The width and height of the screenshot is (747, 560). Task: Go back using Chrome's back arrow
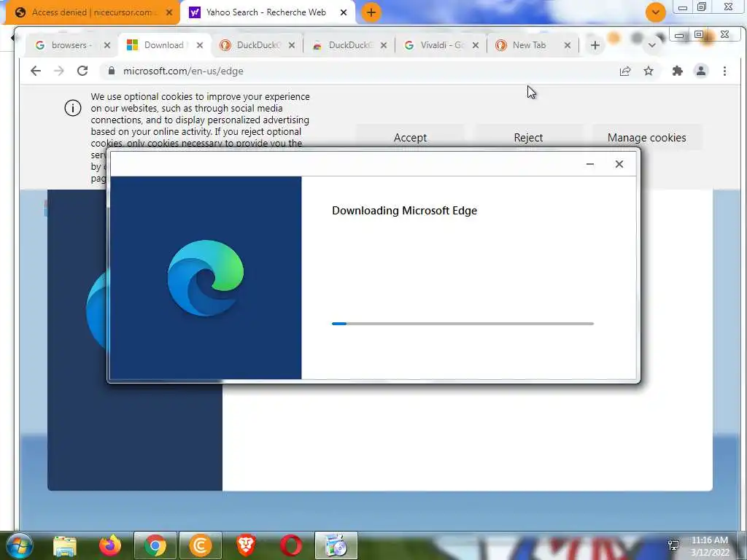(x=36, y=71)
